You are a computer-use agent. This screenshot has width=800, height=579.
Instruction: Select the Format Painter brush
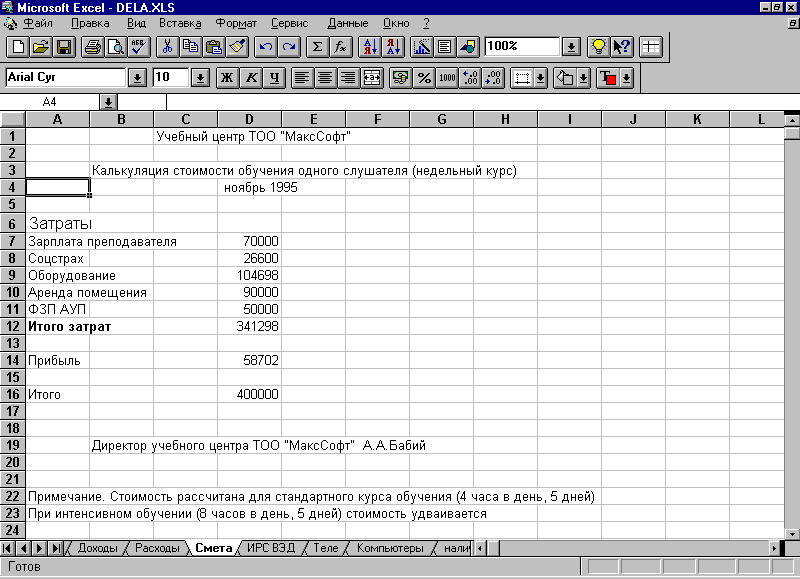tap(237, 47)
